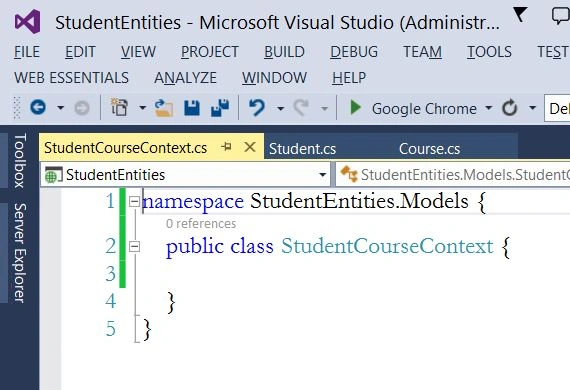The image size is (570, 390).
Task: Click the public keyword on line 2
Action: (194, 248)
